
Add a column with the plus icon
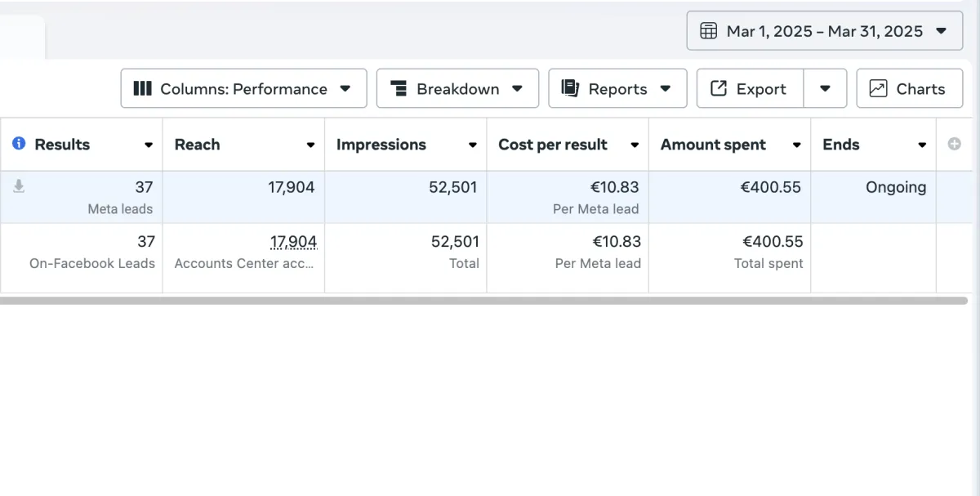pyautogui.click(x=954, y=144)
